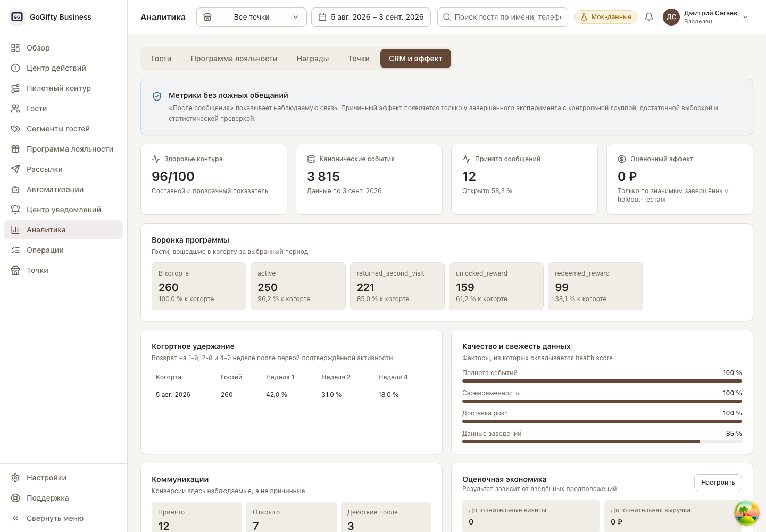Open the date range picker 5 авг. – 3 сент.
Image resolution: width=766 pixels, height=532 pixels.
[371, 17]
